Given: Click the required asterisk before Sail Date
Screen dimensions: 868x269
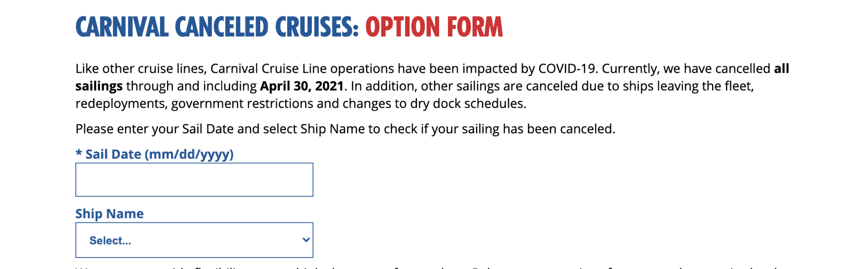Looking at the screenshot, I should click(x=79, y=153).
